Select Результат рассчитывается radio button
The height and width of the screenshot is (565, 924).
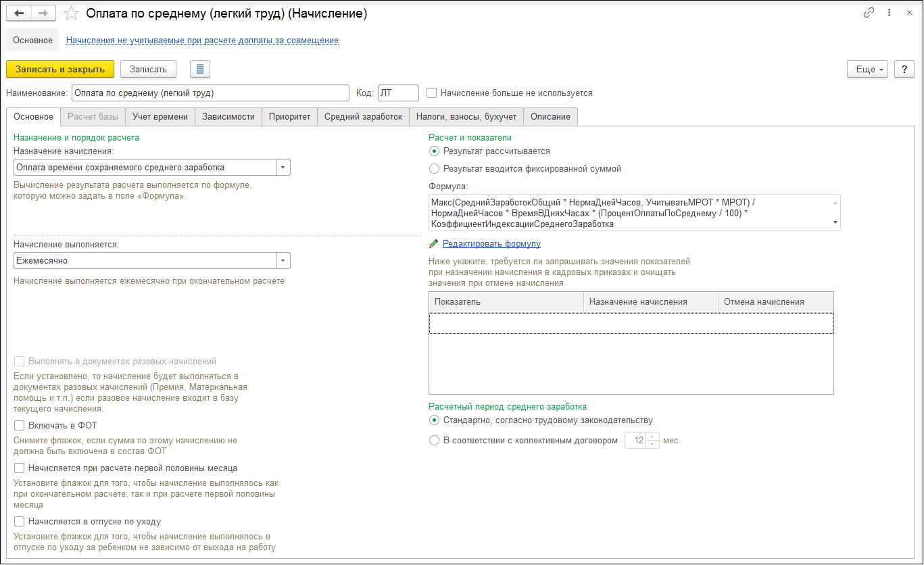coord(434,151)
